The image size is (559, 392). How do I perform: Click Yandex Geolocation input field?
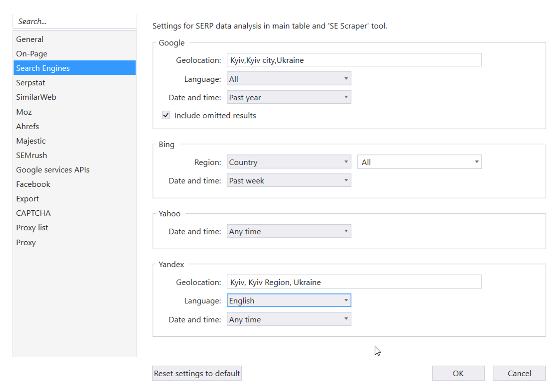pyautogui.click(x=354, y=282)
